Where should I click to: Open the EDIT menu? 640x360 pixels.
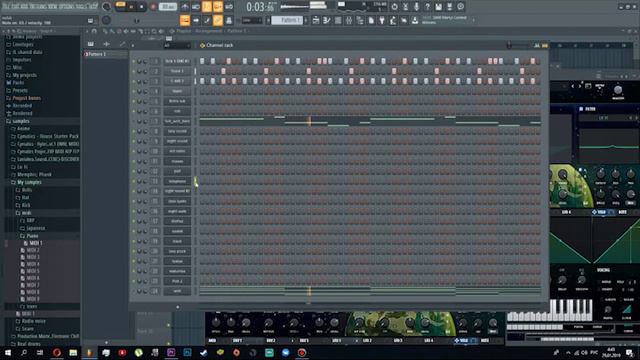[16, 6]
